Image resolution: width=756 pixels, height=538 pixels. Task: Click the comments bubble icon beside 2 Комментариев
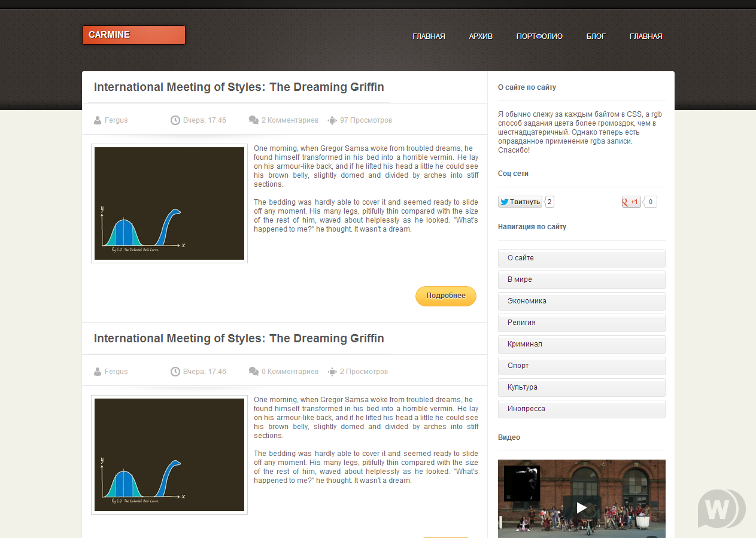[x=254, y=120]
